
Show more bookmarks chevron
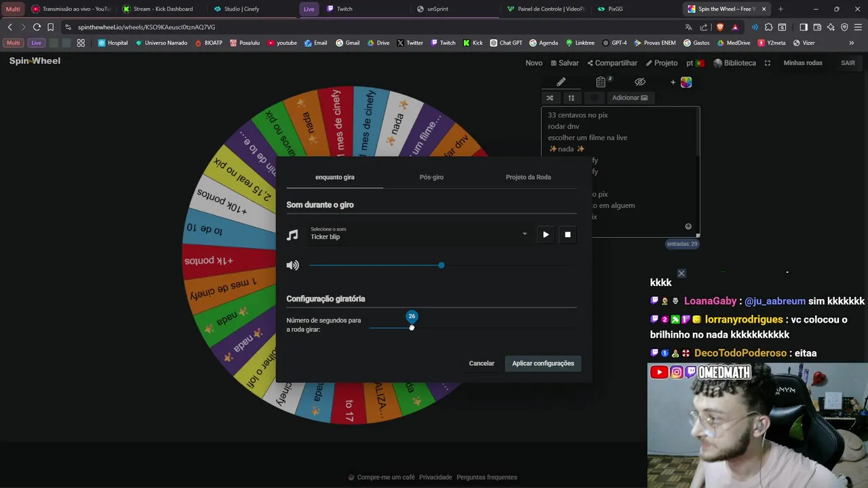tap(852, 43)
